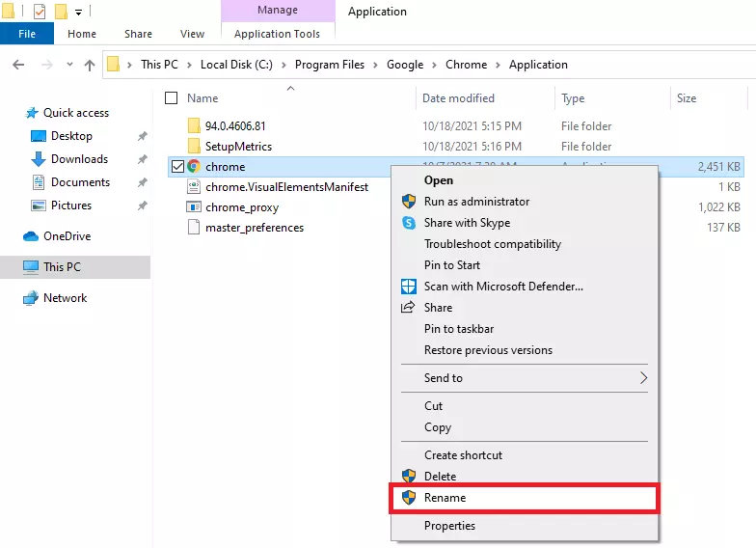Viewport: 756px width, 548px height.
Task: Click the properties icon in quick access toolbar
Action: [40, 11]
